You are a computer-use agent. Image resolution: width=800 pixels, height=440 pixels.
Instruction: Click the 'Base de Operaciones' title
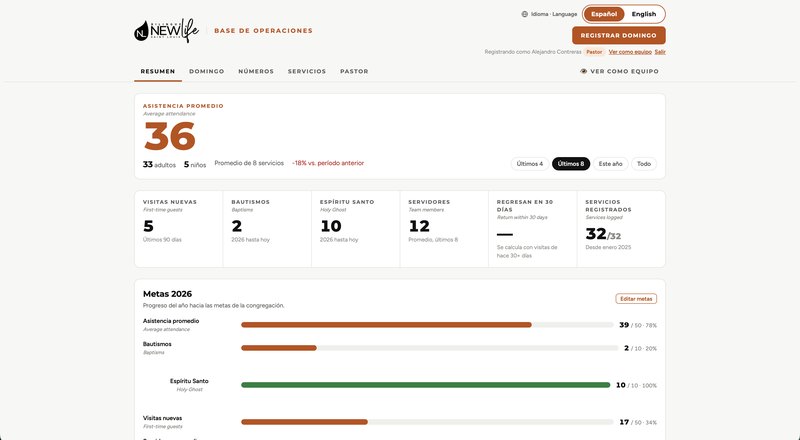click(263, 31)
